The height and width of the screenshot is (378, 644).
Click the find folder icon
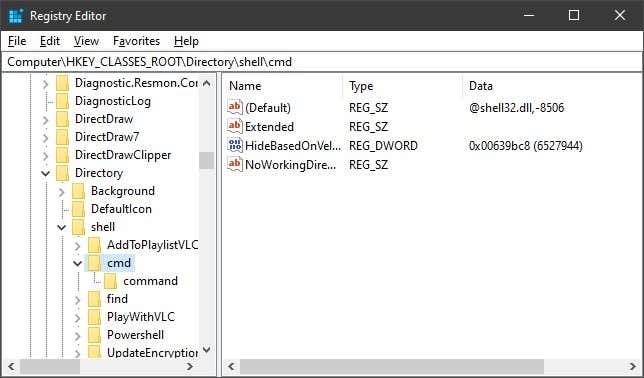coord(94,299)
